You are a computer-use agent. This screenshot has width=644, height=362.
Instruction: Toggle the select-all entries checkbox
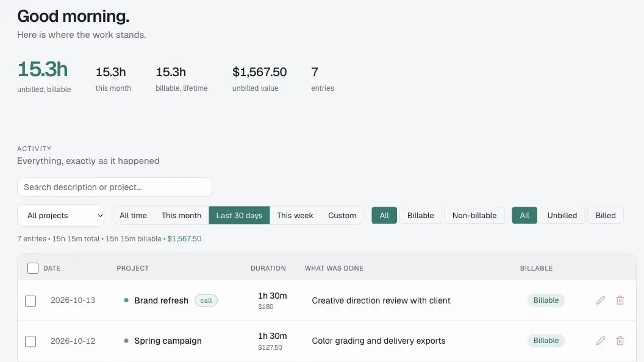33,268
